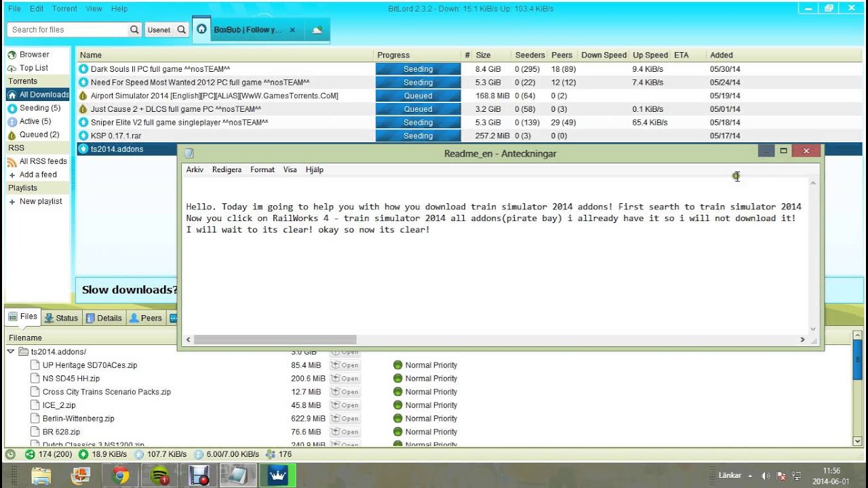Open the Visa menu in Notepad
The height and width of the screenshot is (488, 868).
(290, 169)
